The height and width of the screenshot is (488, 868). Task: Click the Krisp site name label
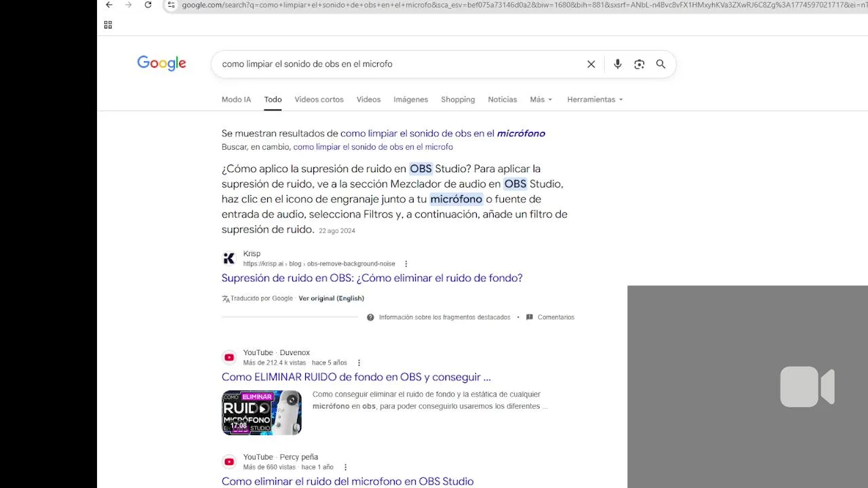pyautogui.click(x=252, y=254)
